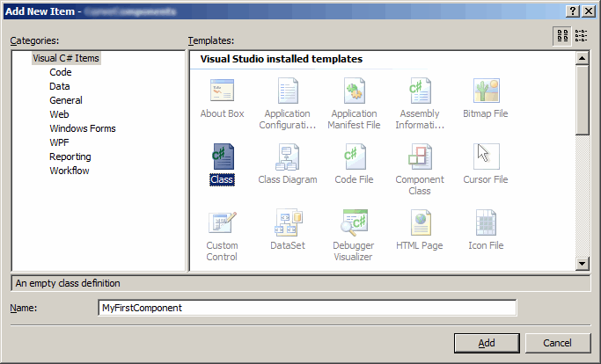Choose the Custom Control template
The width and height of the screenshot is (601, 364).
pos(222,224)
